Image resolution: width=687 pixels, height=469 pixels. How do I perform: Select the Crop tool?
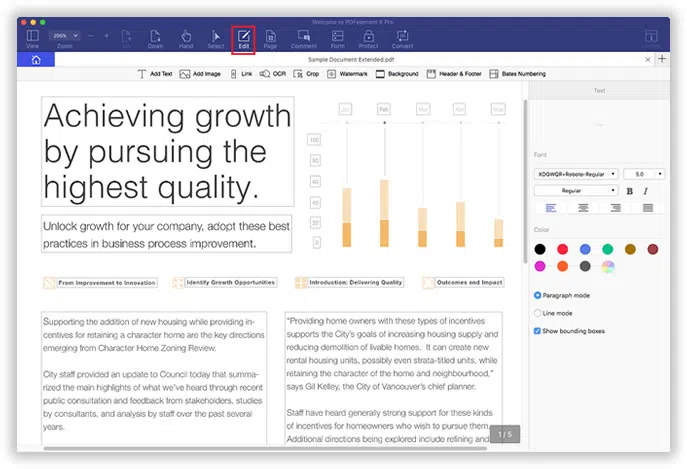[307, 74]
